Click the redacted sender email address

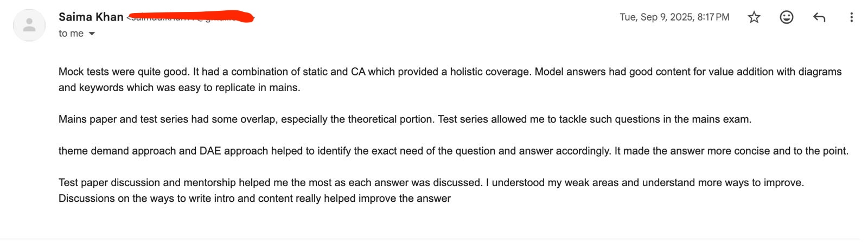pyautogui.click(x=191, y=17)
